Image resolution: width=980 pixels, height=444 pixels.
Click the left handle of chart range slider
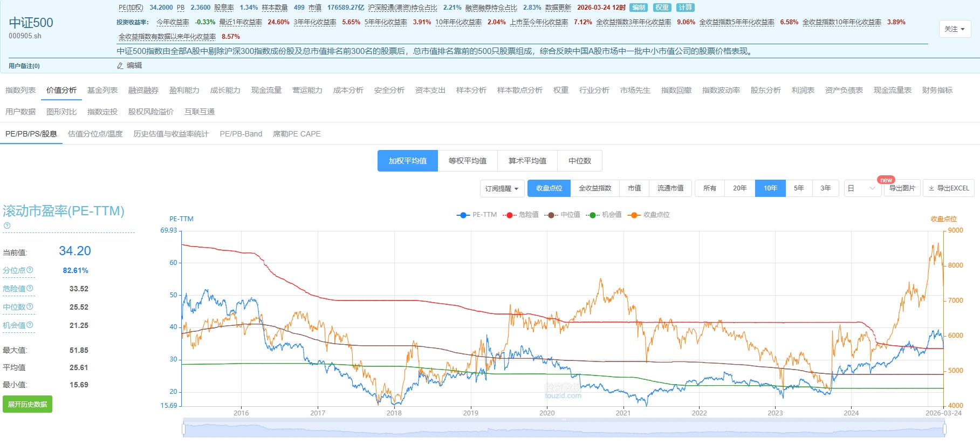tap(184, 429)
